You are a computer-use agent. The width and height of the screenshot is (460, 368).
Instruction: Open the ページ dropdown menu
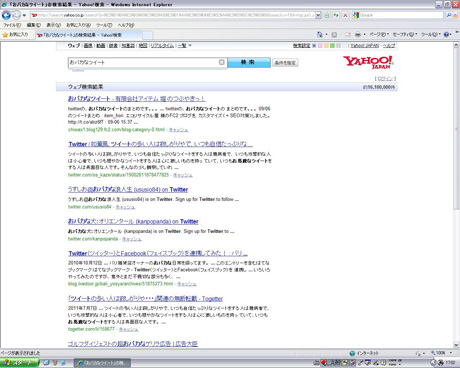[x=379, y=34]
